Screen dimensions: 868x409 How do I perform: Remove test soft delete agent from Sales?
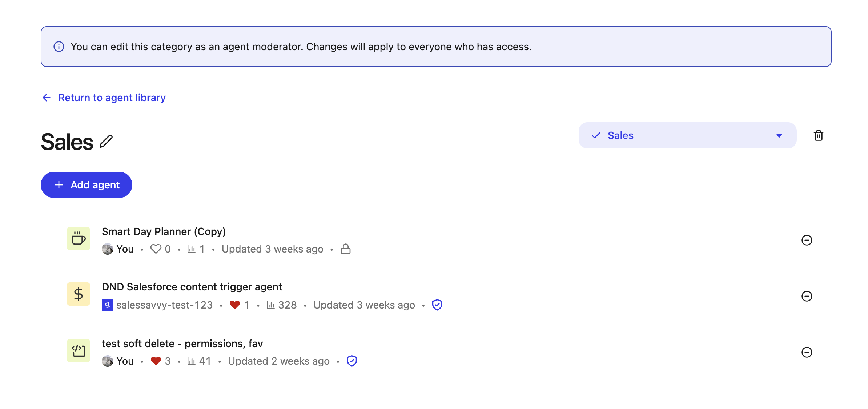(807, 352)
